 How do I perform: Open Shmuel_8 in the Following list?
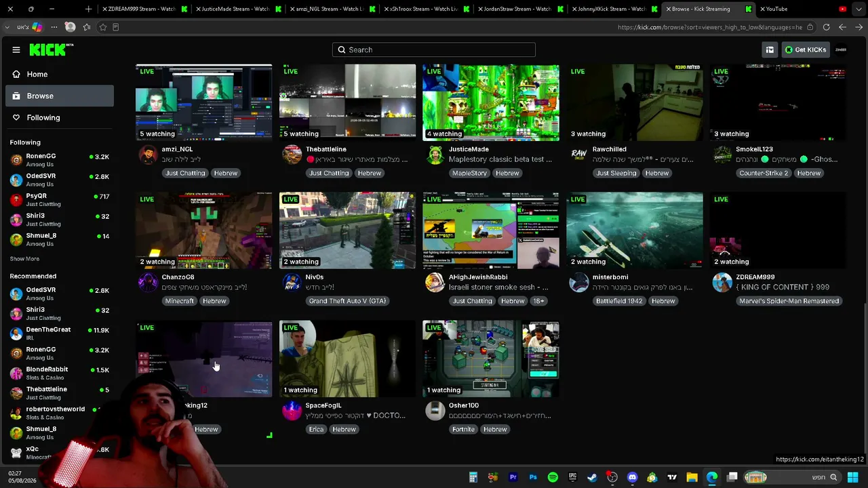tap(60, 239)
